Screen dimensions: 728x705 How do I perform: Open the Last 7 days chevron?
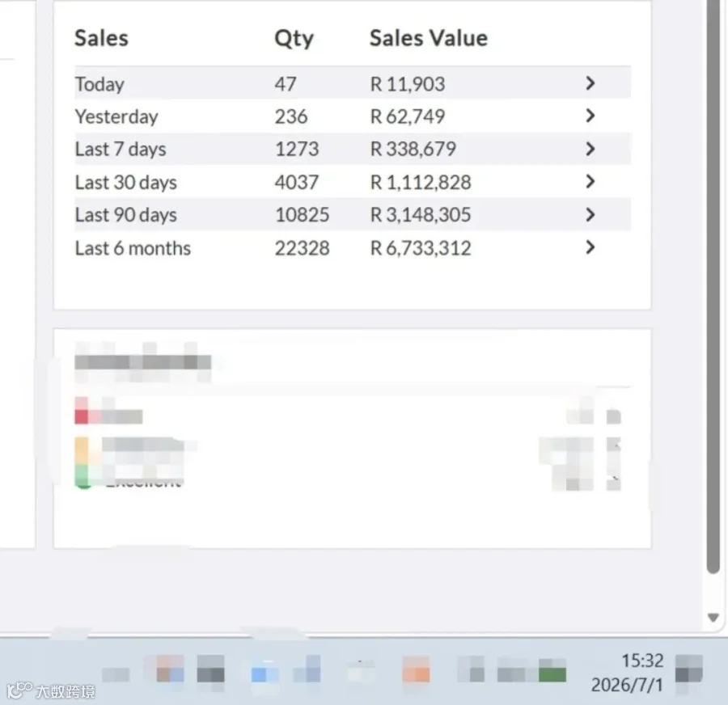click(x=590, y=149)
